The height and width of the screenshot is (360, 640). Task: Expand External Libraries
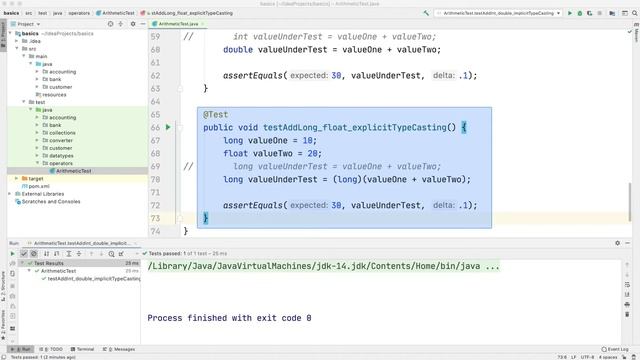click(x=10, y=194)
